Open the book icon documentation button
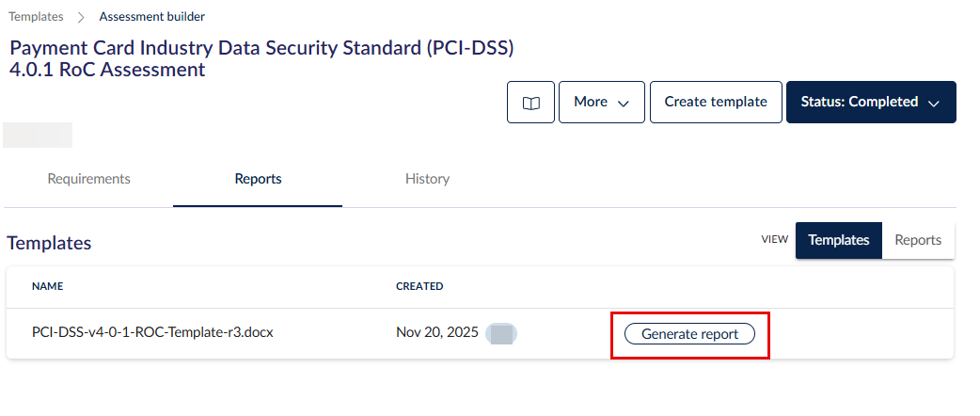This screenshot has width=980, height=416. pyautogui.click(x=530, y=102)
